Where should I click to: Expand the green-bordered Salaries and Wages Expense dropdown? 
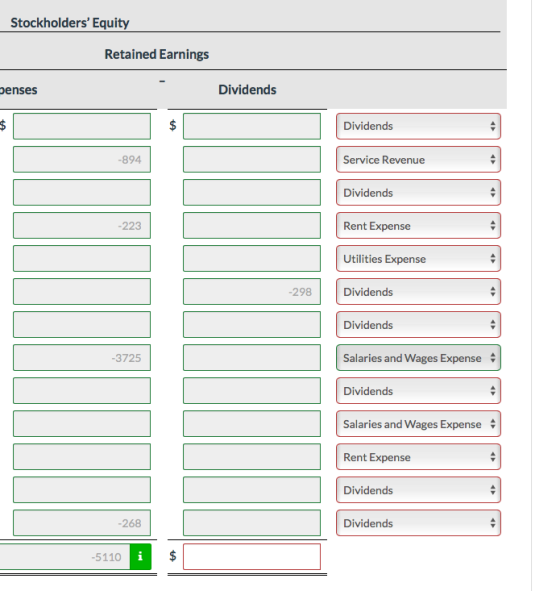418,358
